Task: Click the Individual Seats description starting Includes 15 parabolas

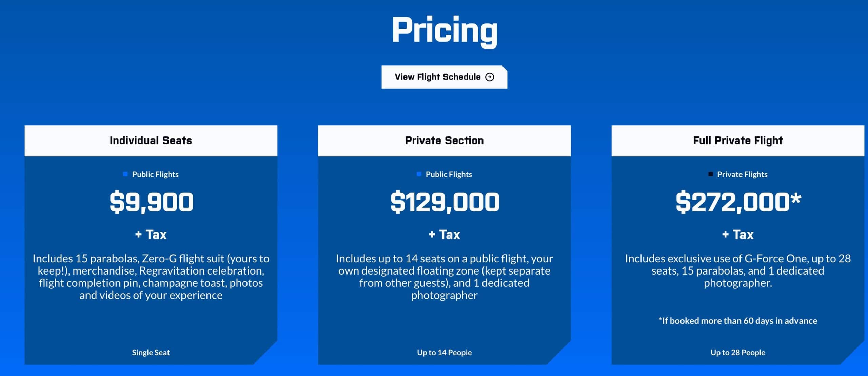Action: [151, 277]
